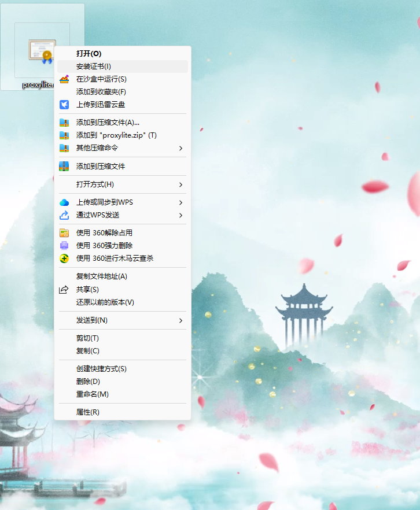420x510 pixels.
Task: Expand the 打开方式(H) submenu arrow
Action: (180, 185)
